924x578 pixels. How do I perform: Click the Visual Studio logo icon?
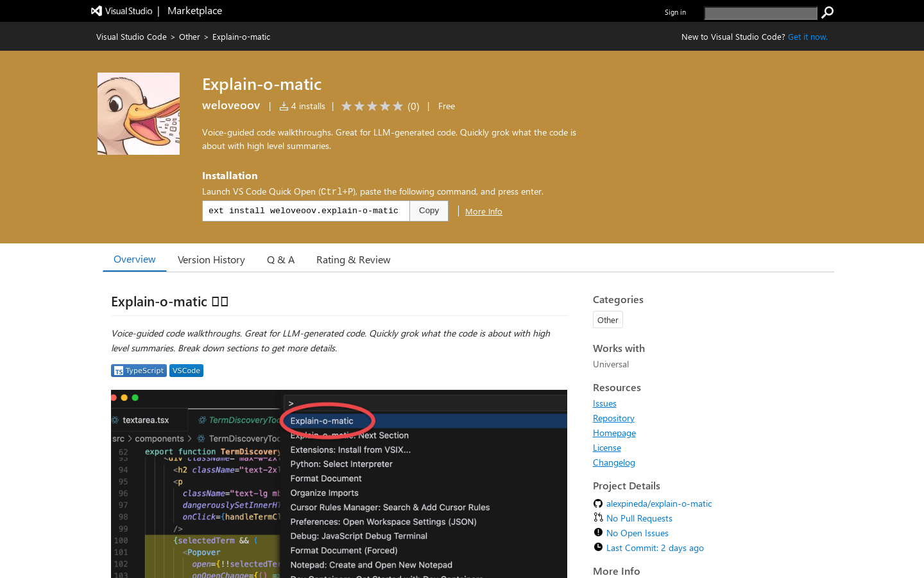pyautogui.click(x=96, y=11)
